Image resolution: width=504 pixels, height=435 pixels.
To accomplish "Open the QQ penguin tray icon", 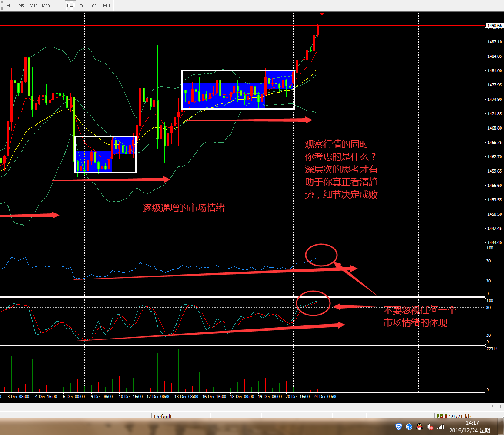I will pyautogui.click(x=419, y=427).
